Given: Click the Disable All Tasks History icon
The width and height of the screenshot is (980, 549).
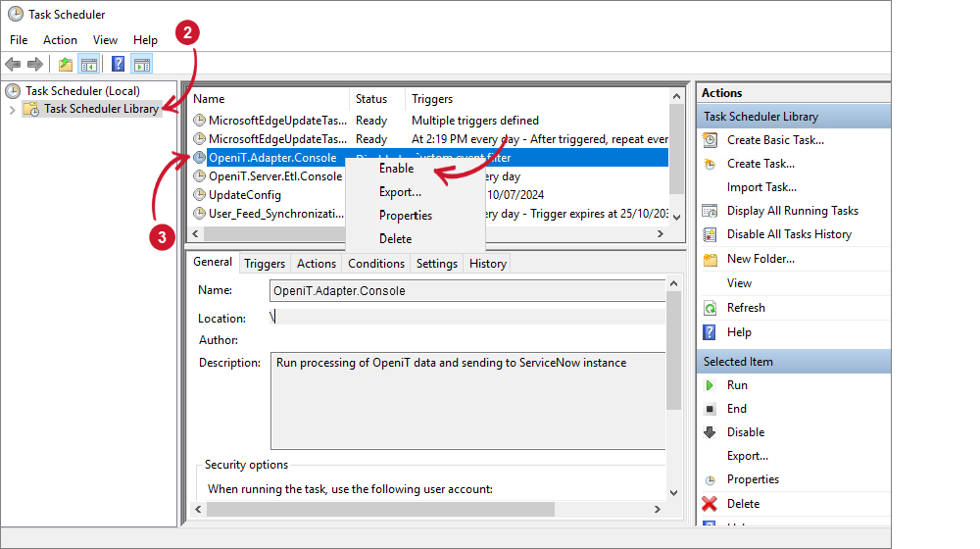Looking at the screenshot, I should tap(710, 234).
